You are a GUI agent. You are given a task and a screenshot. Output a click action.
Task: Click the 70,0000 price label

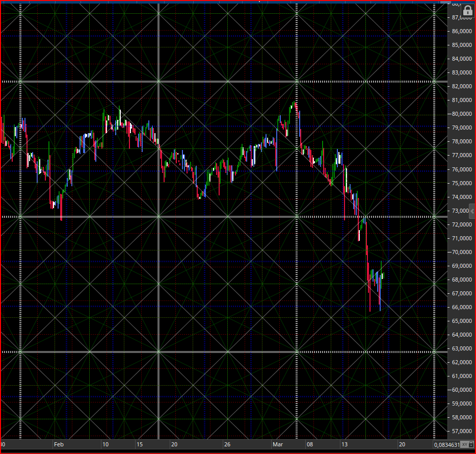point(462,252)
